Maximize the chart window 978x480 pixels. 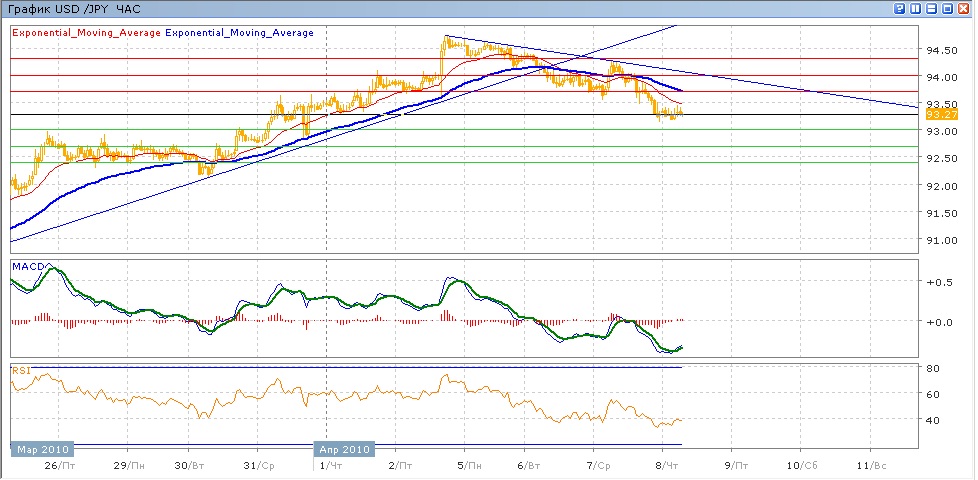click(x=948, y=8)
